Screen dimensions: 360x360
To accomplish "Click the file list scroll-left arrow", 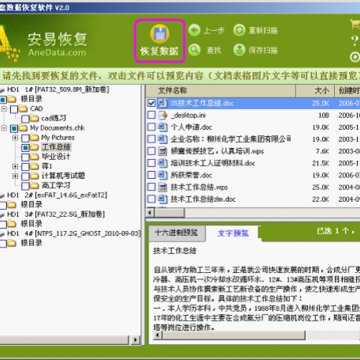I will [150, 213].
